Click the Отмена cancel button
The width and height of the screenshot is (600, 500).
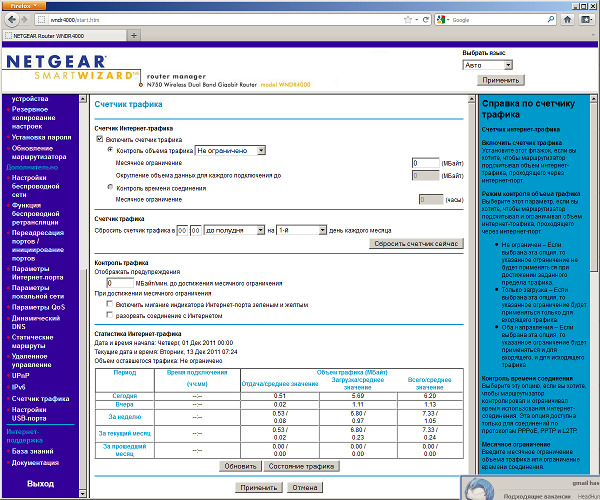click(x=305, y=487)
